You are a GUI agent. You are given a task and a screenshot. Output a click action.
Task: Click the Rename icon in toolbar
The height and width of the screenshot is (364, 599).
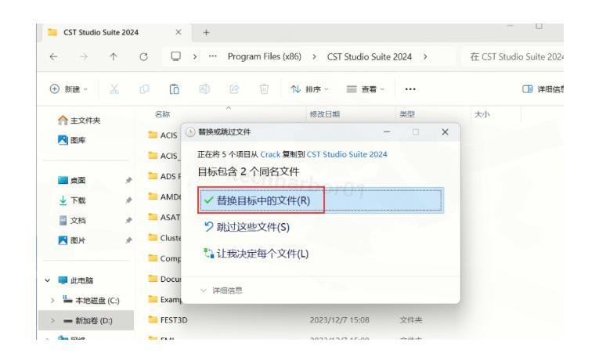[204, 89]
